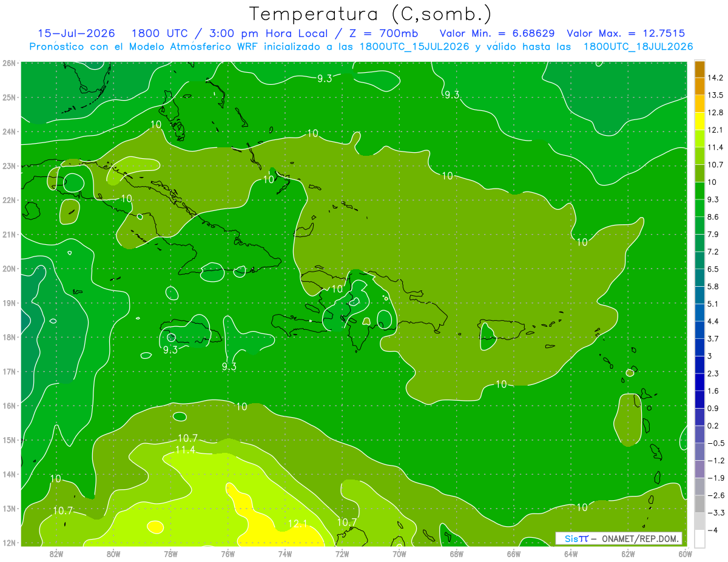Click the -1.9 value on color scale
This screenshot has height=562, width=728.
(715, 478)
